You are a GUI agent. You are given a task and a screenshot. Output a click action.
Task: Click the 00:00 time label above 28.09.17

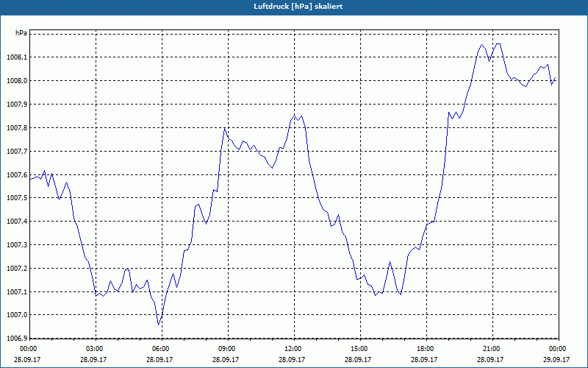coord(28,349)
